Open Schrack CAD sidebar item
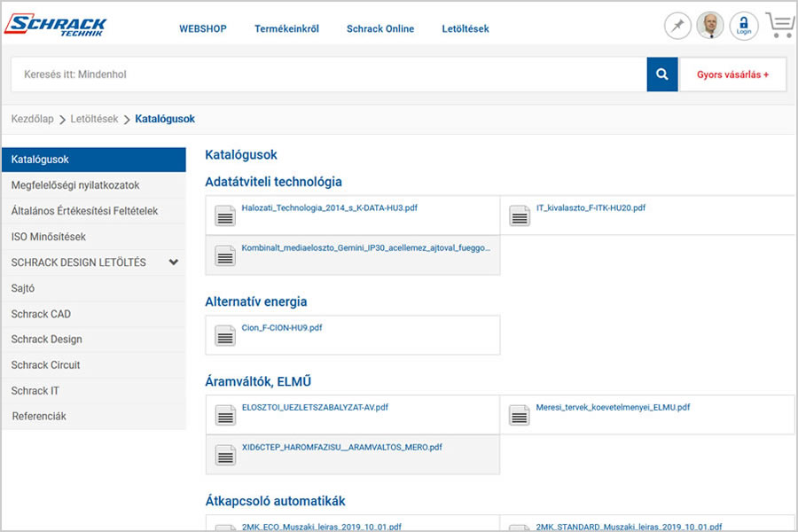798x532 pixels. coord(94,314)
